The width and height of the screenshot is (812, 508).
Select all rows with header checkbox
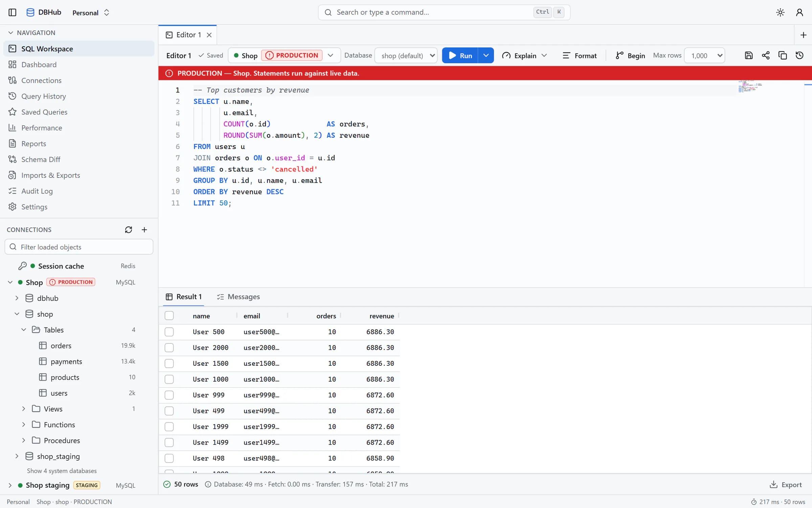click(x=169, y=316)
